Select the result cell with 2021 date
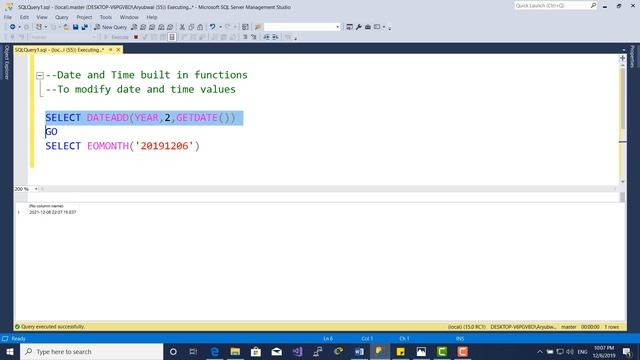 pyautogui.click(x=53, y=212)
